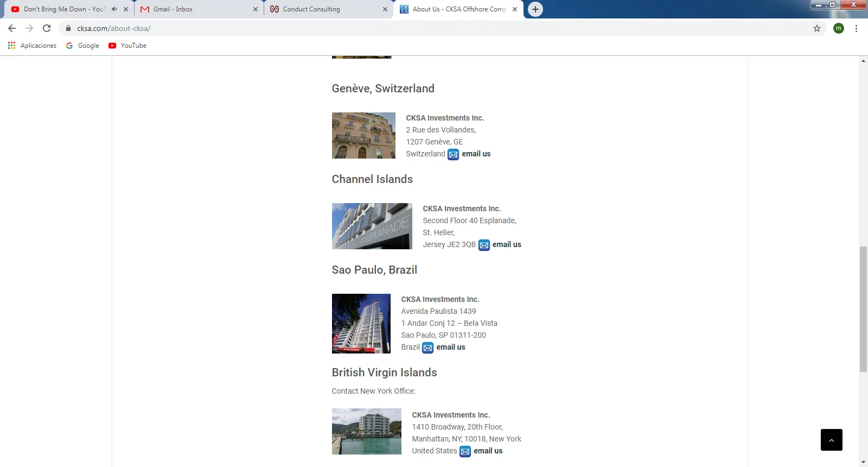Open the Chrome three-dot menu
The image size is (868, 467).
click(856, 28)
